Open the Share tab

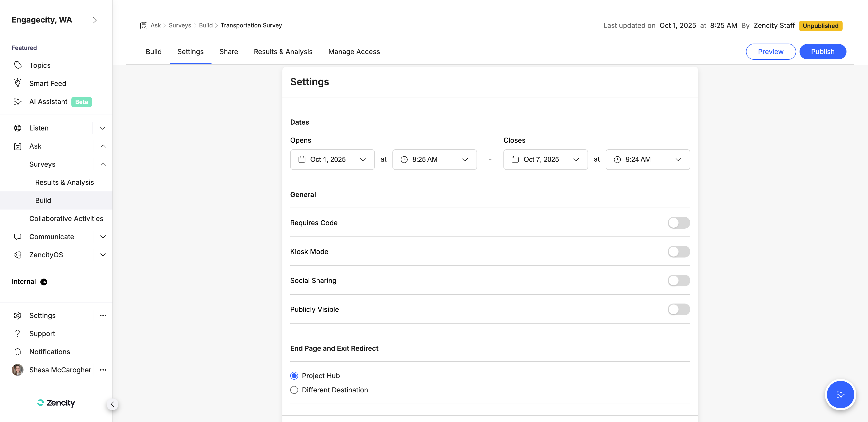(228, 52)
